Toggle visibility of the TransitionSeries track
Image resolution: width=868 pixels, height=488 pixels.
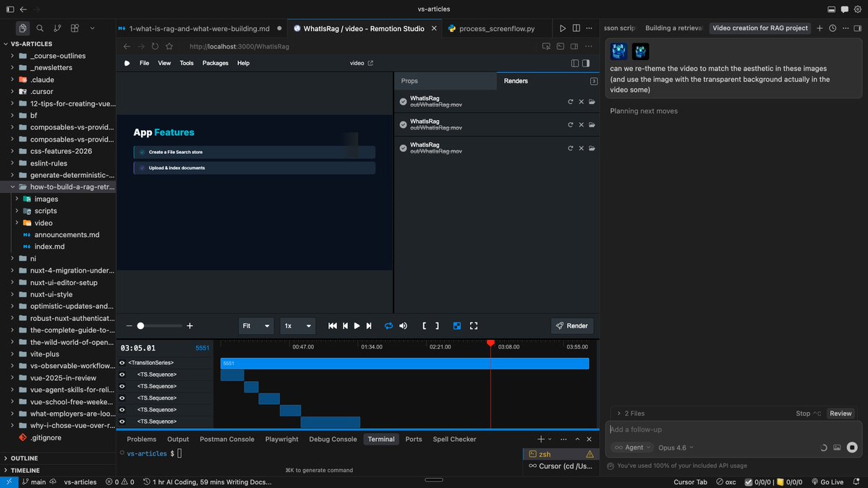(x=122, y=363)
